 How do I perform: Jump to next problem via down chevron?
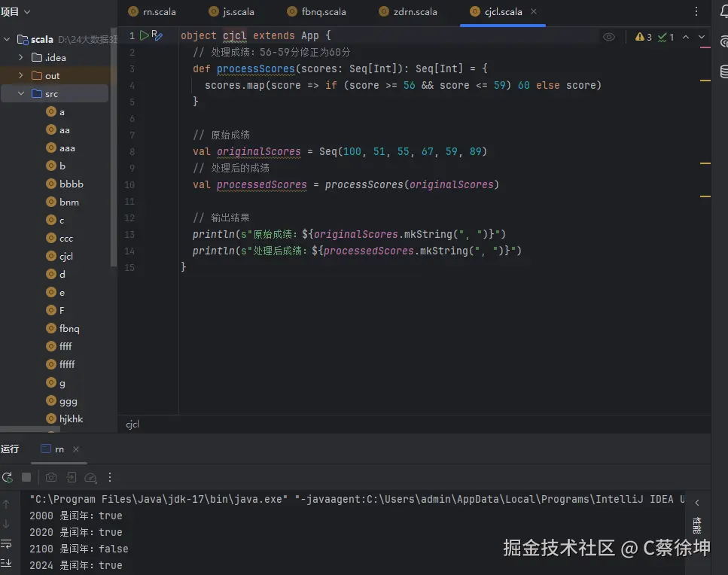tap(701, 35)
